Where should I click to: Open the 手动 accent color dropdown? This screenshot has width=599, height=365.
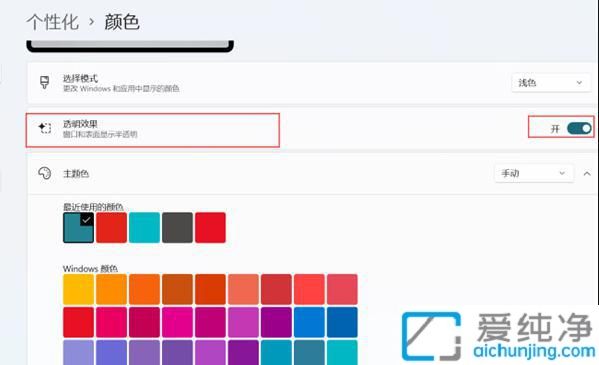pyautogui.click(x=534, y=173)
